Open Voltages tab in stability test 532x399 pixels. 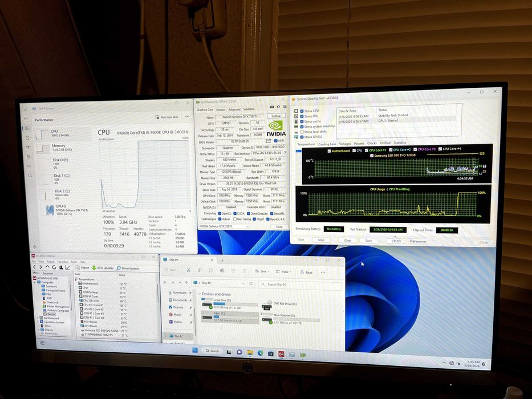click(x=345, y=144)
